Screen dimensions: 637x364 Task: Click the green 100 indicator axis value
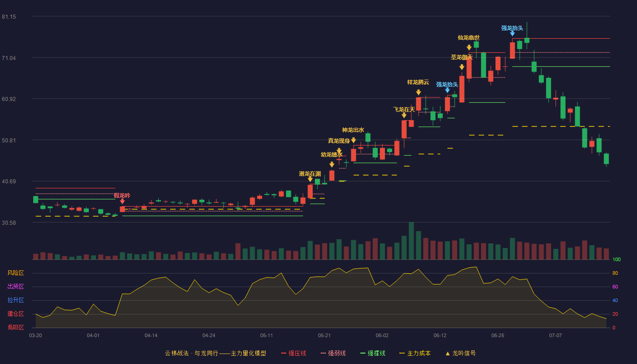pos(616,259)
